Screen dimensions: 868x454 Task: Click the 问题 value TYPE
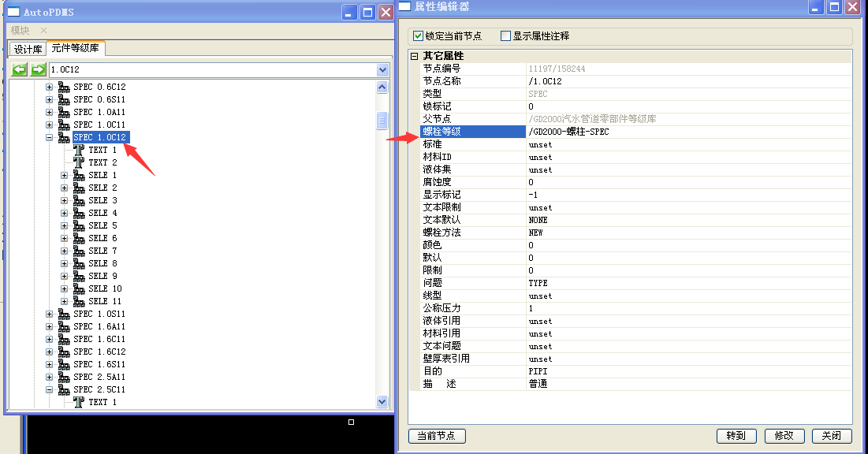(538, 283)
